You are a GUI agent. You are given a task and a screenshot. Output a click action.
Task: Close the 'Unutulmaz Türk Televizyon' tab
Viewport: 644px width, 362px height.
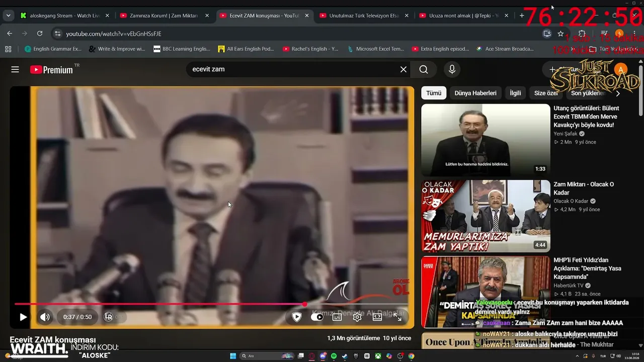407,16
